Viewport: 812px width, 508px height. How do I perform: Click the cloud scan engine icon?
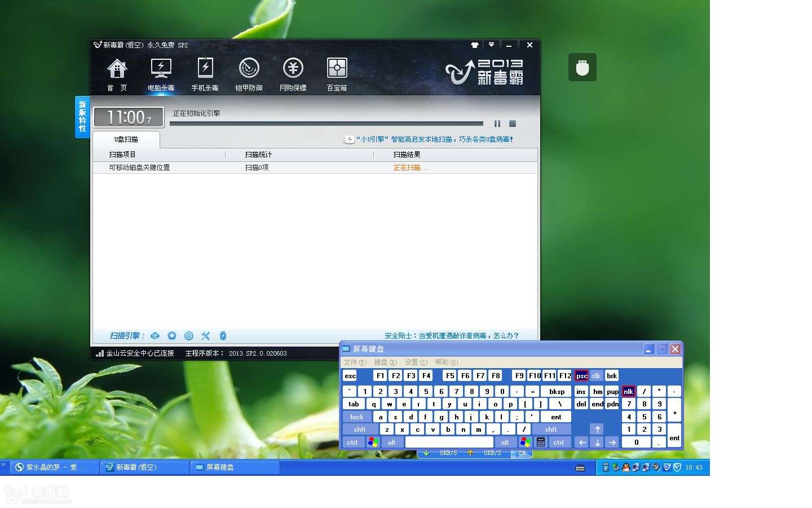coord(155,336)
